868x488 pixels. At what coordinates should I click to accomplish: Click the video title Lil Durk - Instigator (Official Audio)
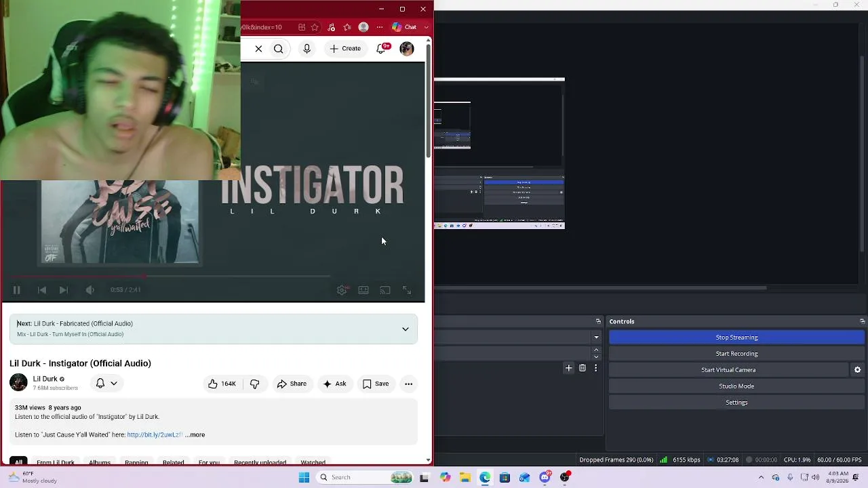coord(80,363)
